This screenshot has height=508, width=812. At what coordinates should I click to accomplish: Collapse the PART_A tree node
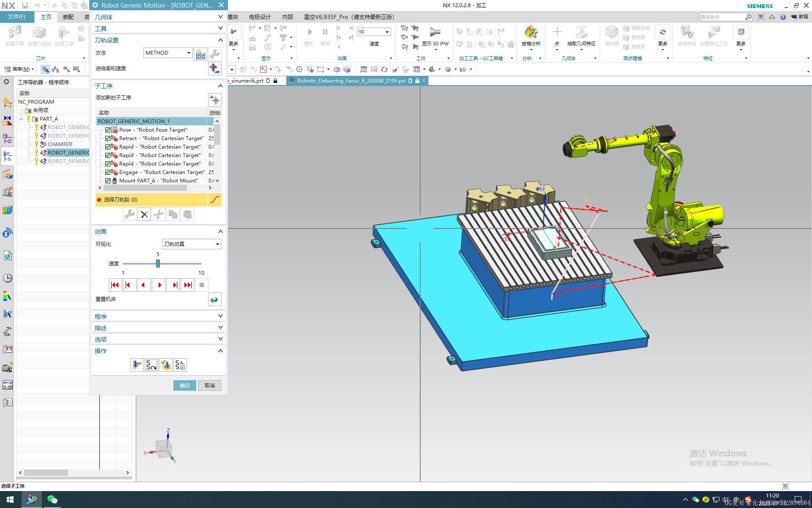pos(21,119)
